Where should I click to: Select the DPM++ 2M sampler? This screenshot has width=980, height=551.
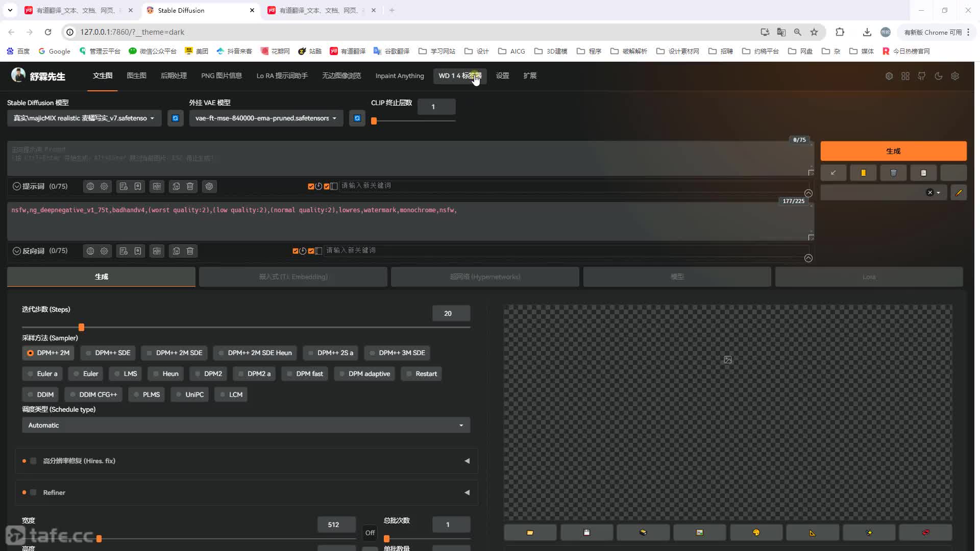(48, 353)
